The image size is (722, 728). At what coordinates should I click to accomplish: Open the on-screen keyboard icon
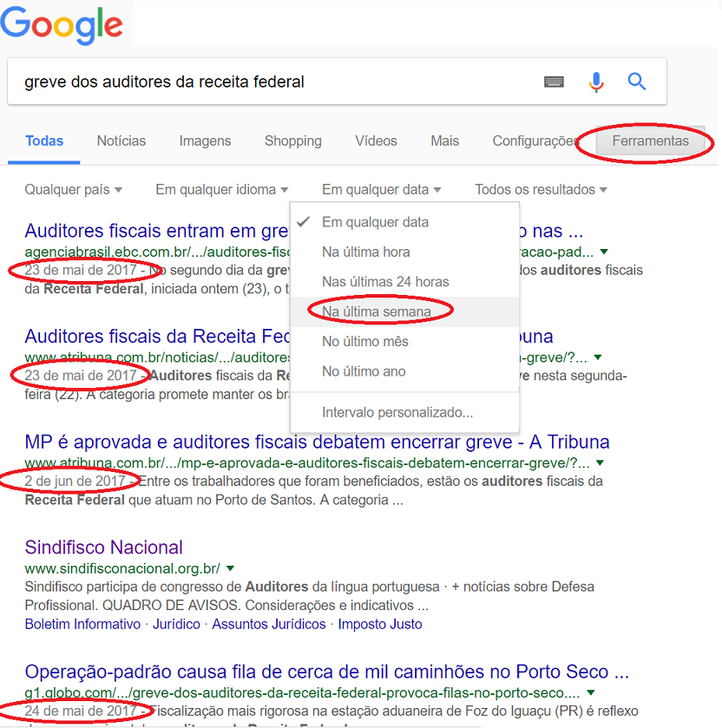pos(554,82)
